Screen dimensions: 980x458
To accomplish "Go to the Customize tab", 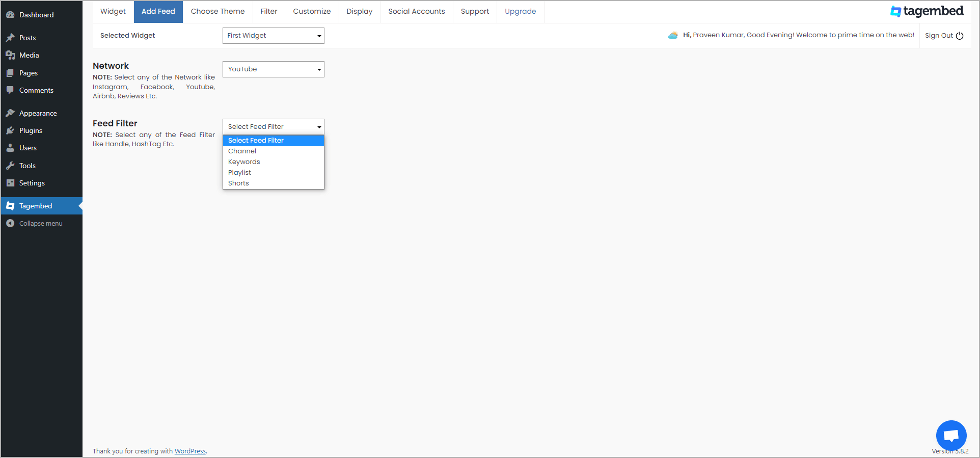I will [312, 12].
